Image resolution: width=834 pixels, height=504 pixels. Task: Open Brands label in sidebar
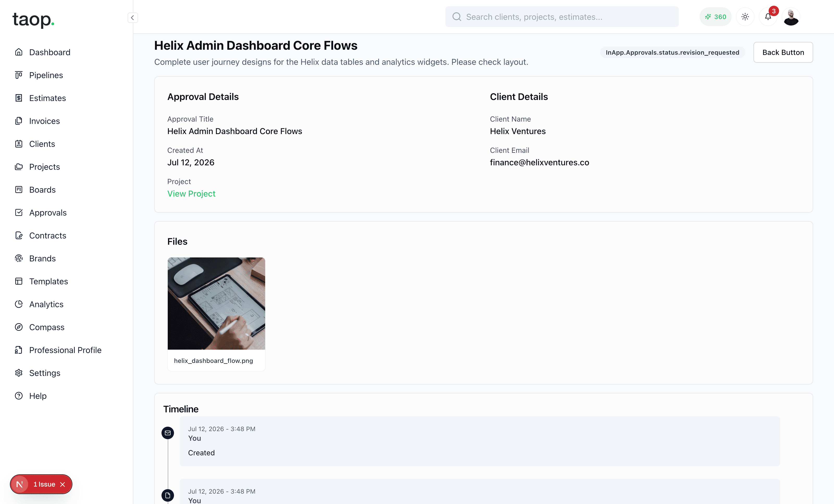(42, 259)
